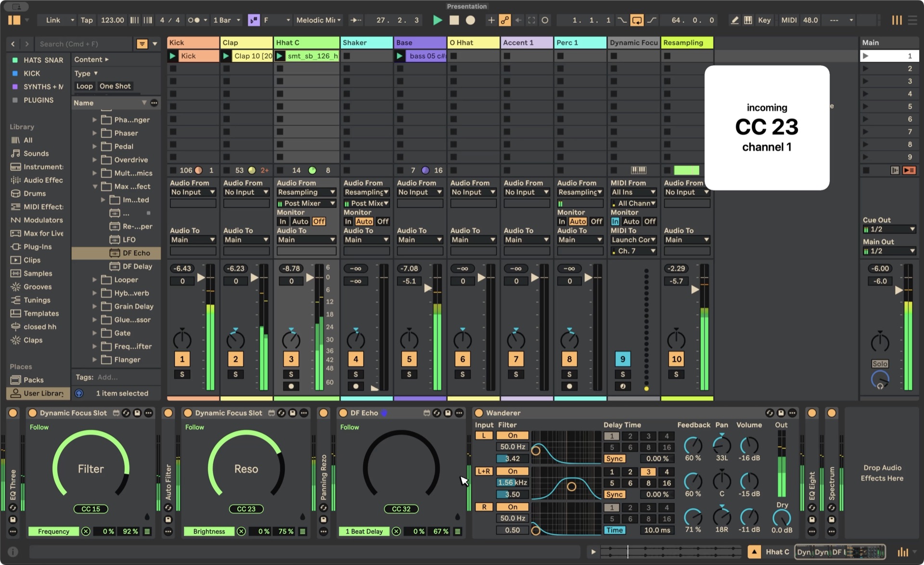Viewport: 924px width, 565px height.
Task: Click the browser preview headphone icon
Action: click(79, 393)
